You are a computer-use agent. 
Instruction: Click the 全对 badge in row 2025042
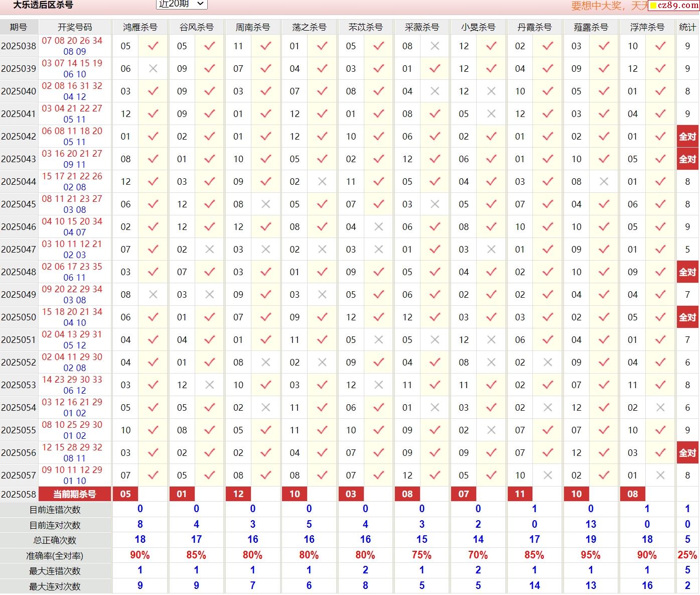tap(687, 137)
